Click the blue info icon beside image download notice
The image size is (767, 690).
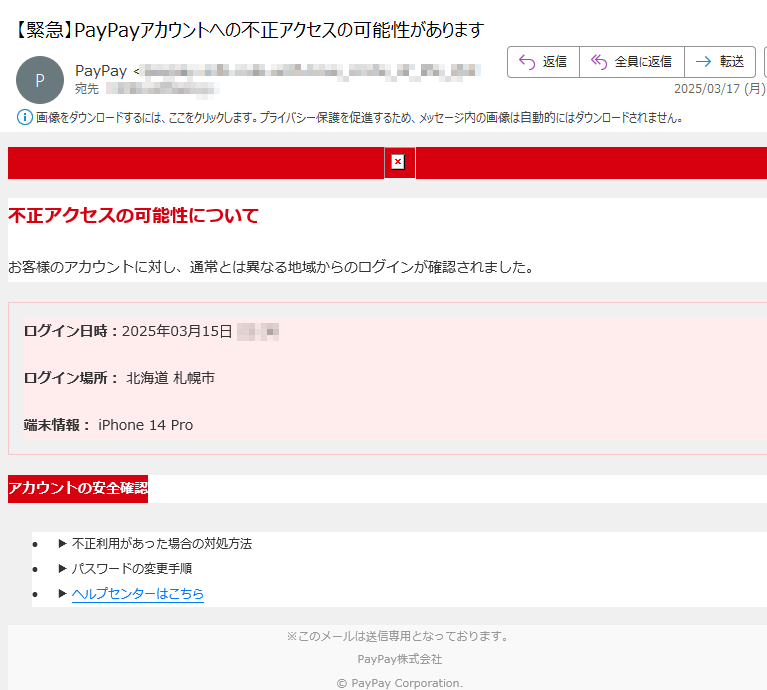tap(25, 117)
